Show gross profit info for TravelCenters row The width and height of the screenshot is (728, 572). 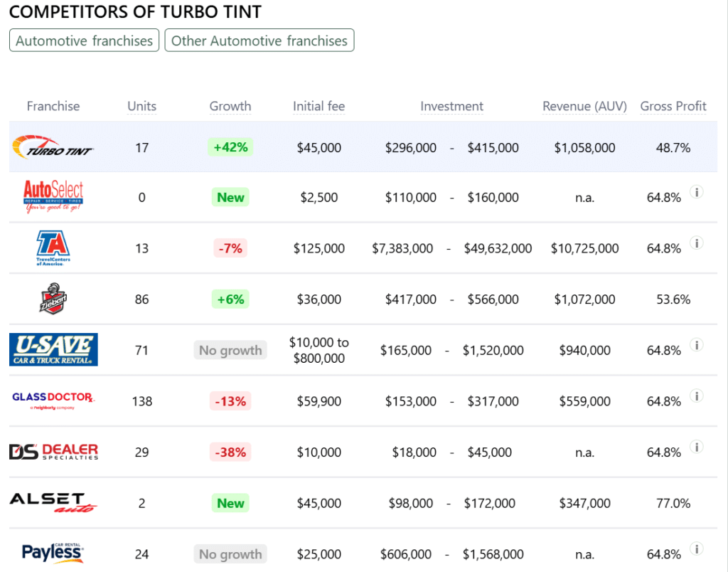[x=697, y=243]
